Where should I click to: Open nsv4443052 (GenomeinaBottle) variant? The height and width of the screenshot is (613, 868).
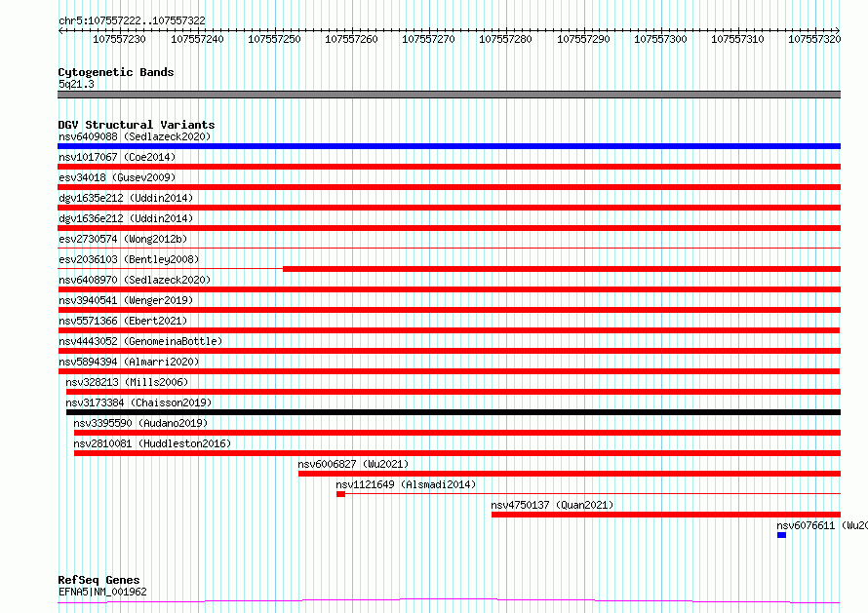click(x=140, y=341)
